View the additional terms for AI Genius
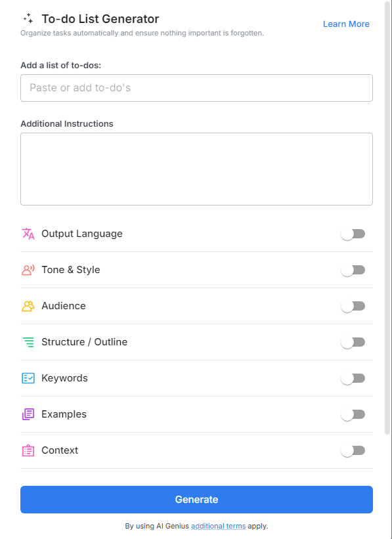This screenshot has height=539, width=392. coord(218,526)
